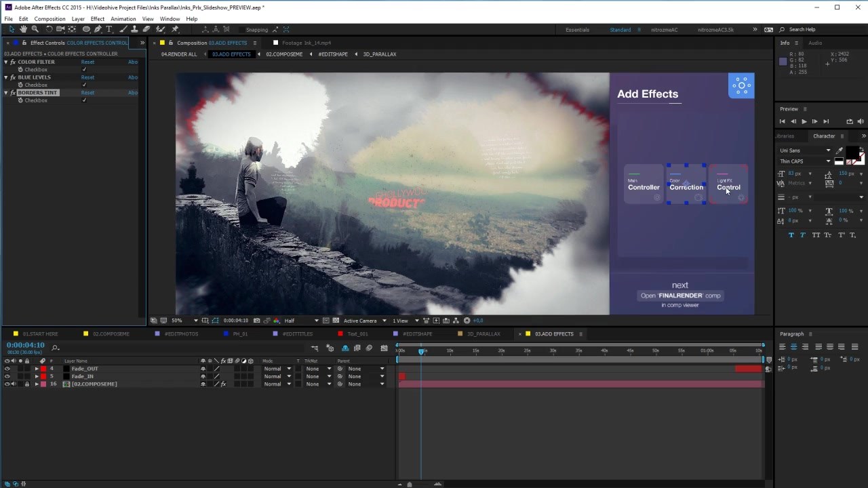Select the Clone Stamp tool
Screen dimensions: 868x488
[134, 29]
